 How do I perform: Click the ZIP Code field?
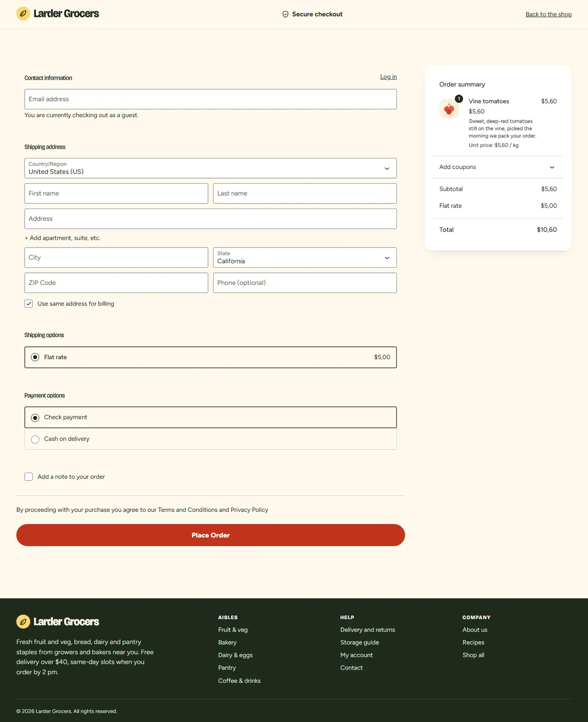pyautogui.click(x=116, y=283)
